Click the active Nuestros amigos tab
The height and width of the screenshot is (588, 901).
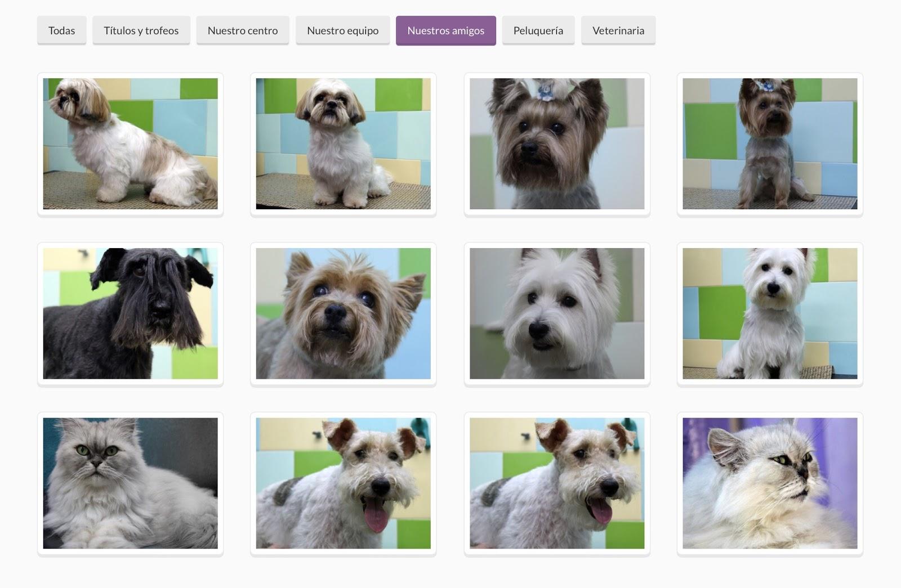pos(445,30)
